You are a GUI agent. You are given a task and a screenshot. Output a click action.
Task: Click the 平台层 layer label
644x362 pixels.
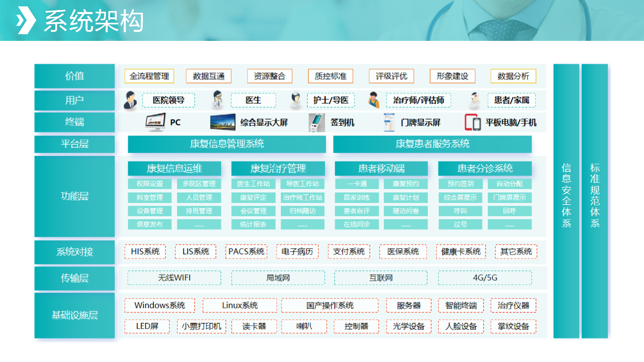pos(74,144)
